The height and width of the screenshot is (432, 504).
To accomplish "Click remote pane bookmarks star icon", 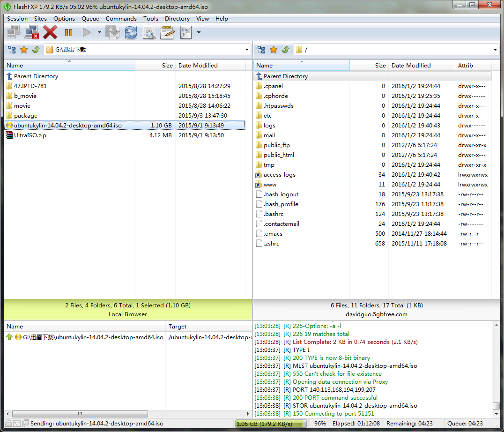I will click(x=274, y=50).
